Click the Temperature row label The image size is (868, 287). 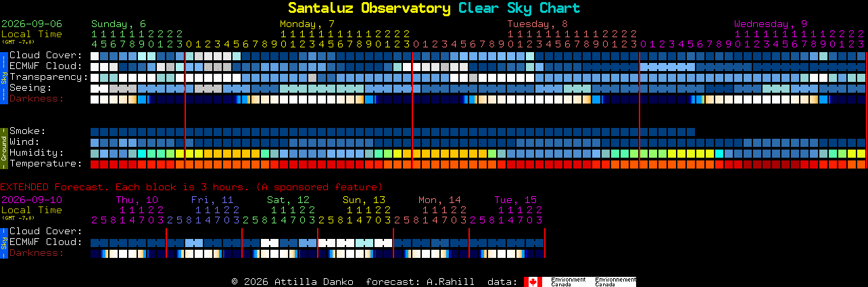45,164
